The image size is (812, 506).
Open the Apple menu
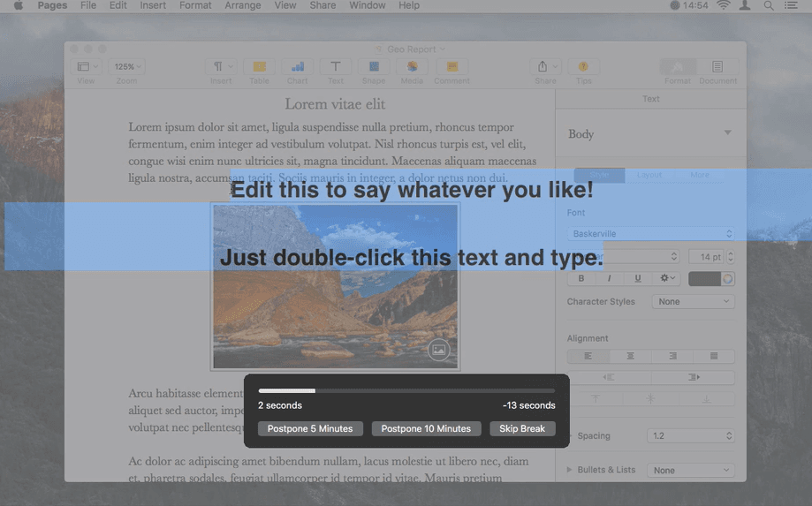click(19, 5)
